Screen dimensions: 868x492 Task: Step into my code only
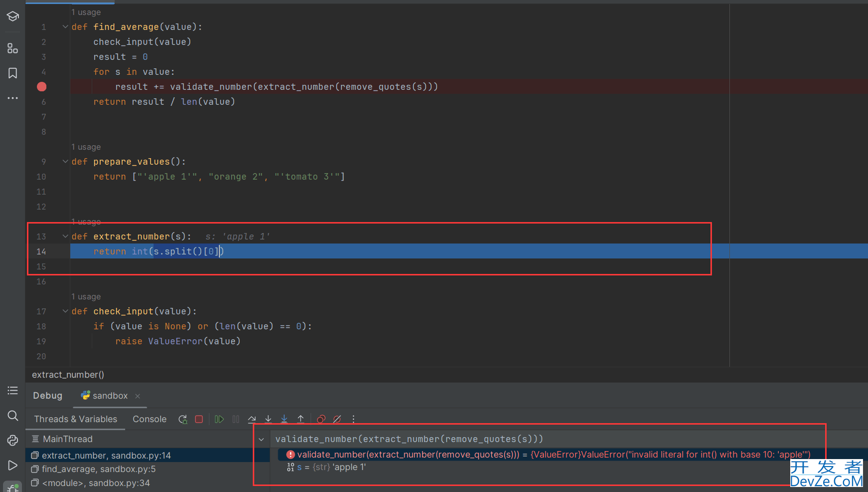(x=284, y=419)
